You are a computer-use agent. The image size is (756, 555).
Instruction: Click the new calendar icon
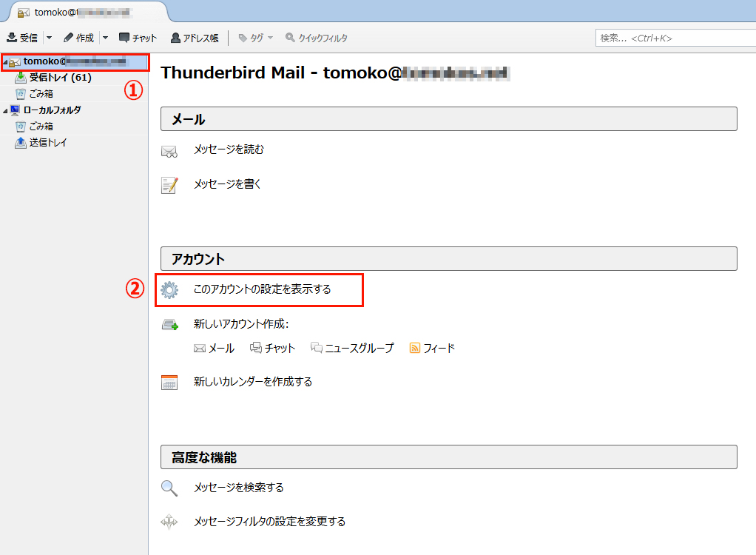[169, 382]
